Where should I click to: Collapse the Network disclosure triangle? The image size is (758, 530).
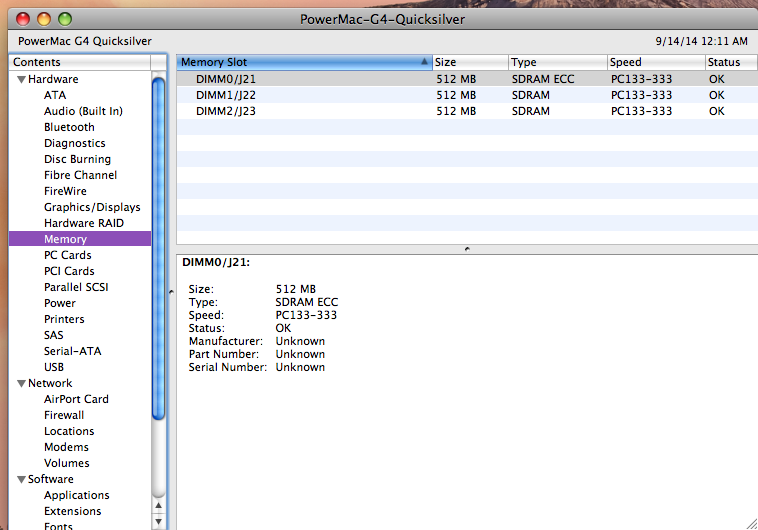(x=21, y=383)
